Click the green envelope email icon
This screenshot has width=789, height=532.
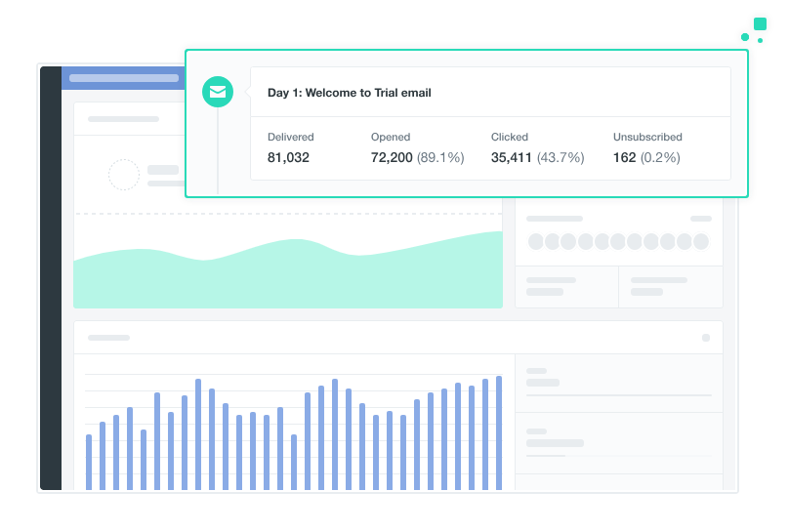click(217, 93)
